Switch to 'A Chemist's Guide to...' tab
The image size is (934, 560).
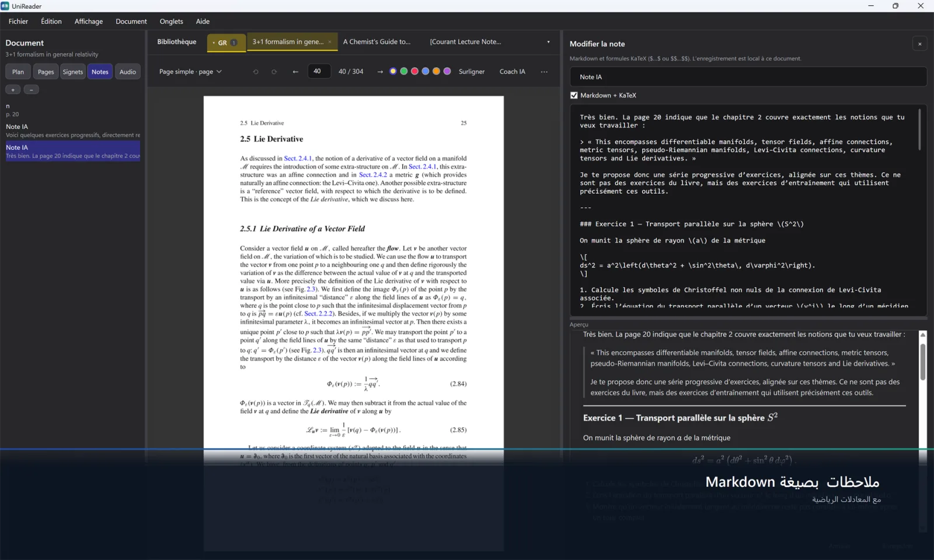tap(377, 42)
